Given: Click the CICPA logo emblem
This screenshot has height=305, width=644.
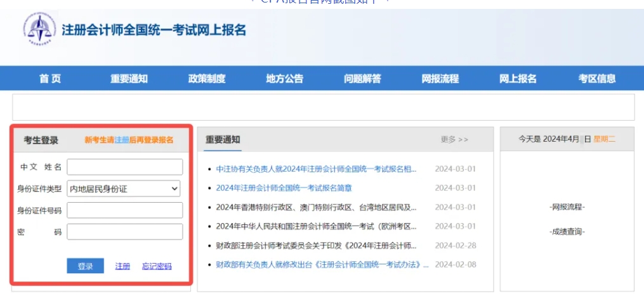Looking at the screenshot, I should 39,29.
